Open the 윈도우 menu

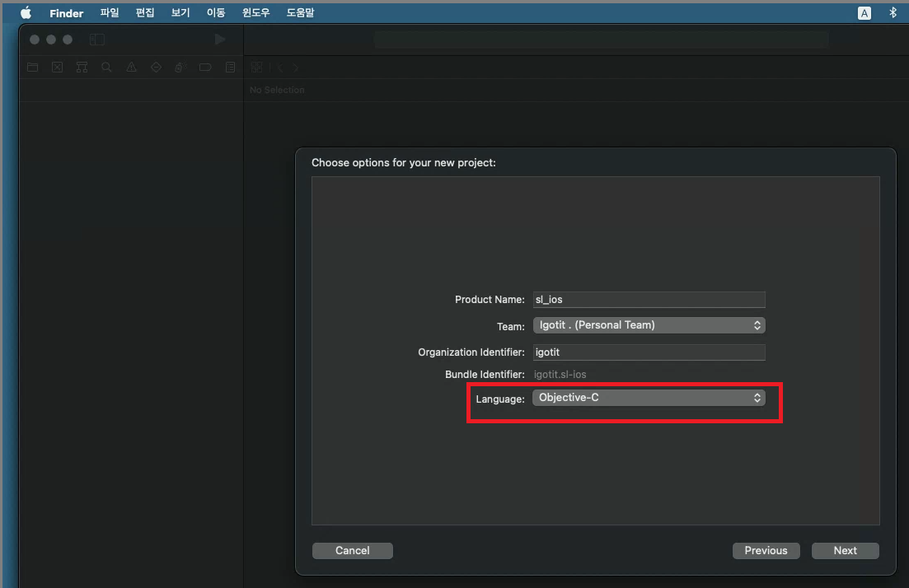255,12
